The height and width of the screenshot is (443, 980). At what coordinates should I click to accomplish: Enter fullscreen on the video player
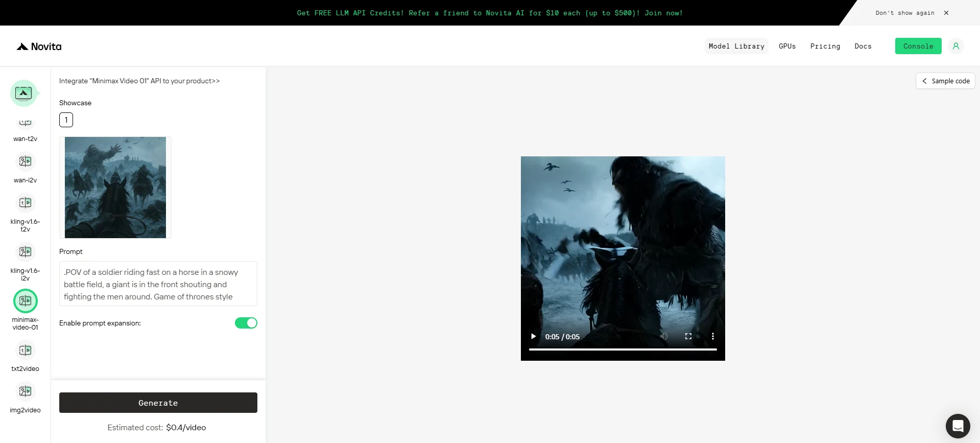(688, 336)
